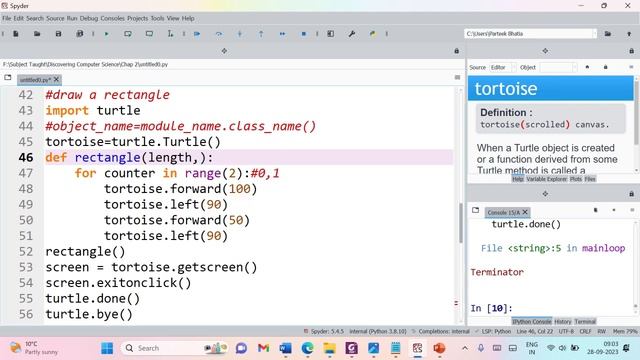Click the Help pane vertical scrollbar

click(636, 112)
